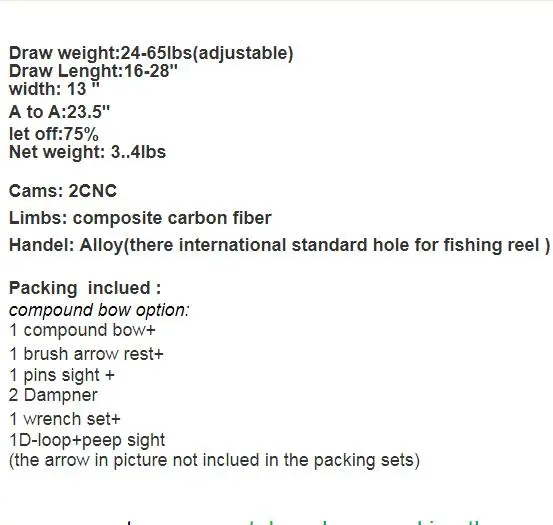Click the Net weight 3..4lbs line
This screenshot has width=553, height=525.
coord(87,152)
